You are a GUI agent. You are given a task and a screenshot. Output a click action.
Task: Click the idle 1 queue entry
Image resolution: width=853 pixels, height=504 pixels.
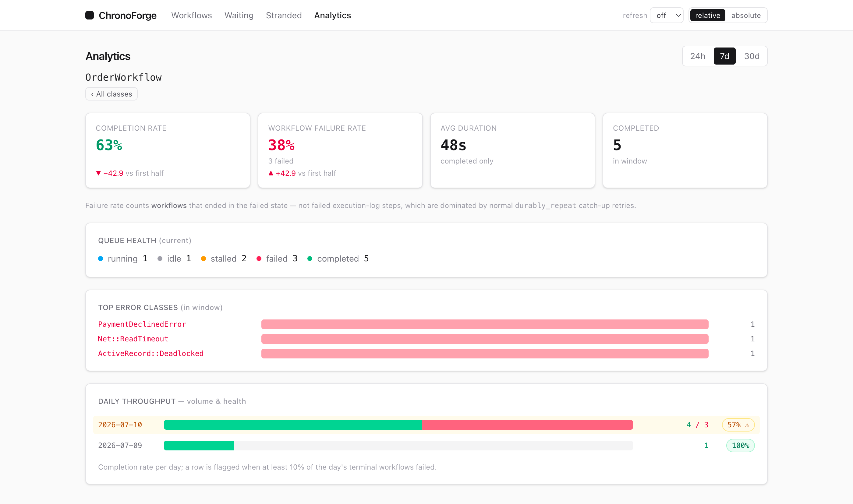(x=174, y=259)
